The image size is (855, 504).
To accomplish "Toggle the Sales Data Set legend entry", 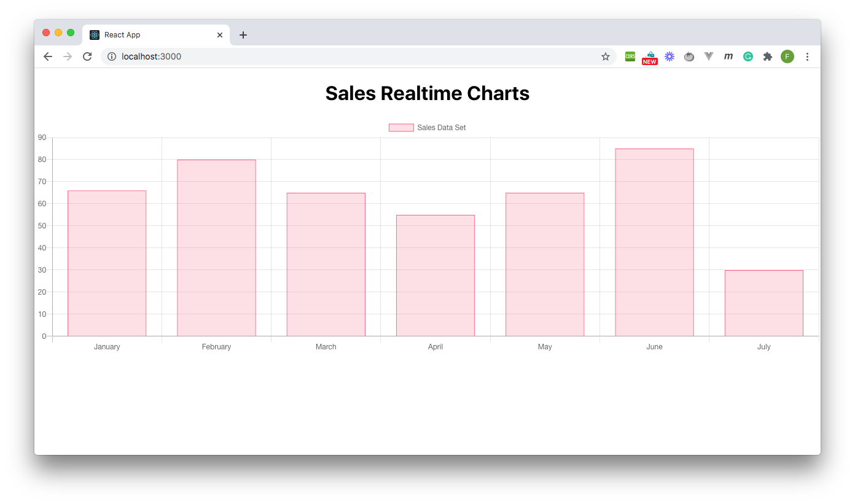I will coord(427,127).
